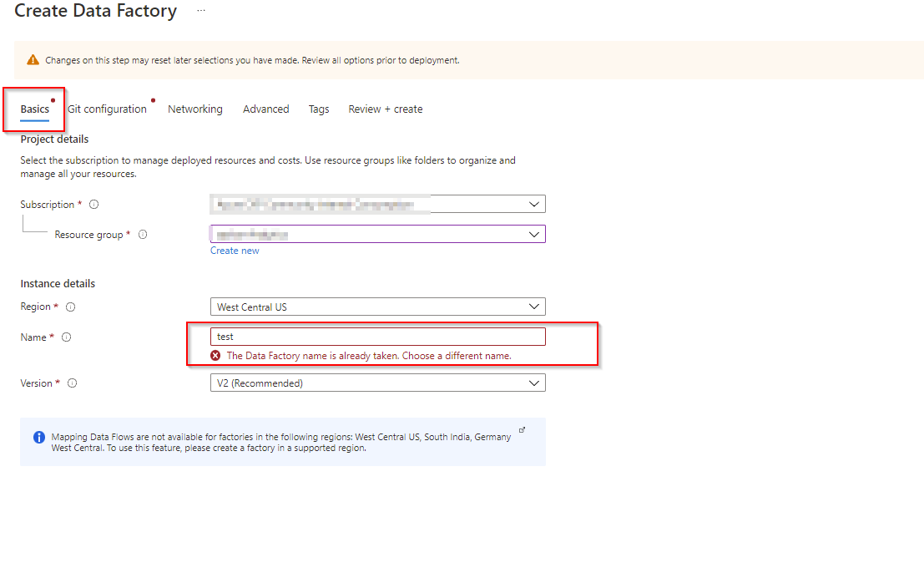
Task: Click the Subscription info icon
Action: click(93, 204)
